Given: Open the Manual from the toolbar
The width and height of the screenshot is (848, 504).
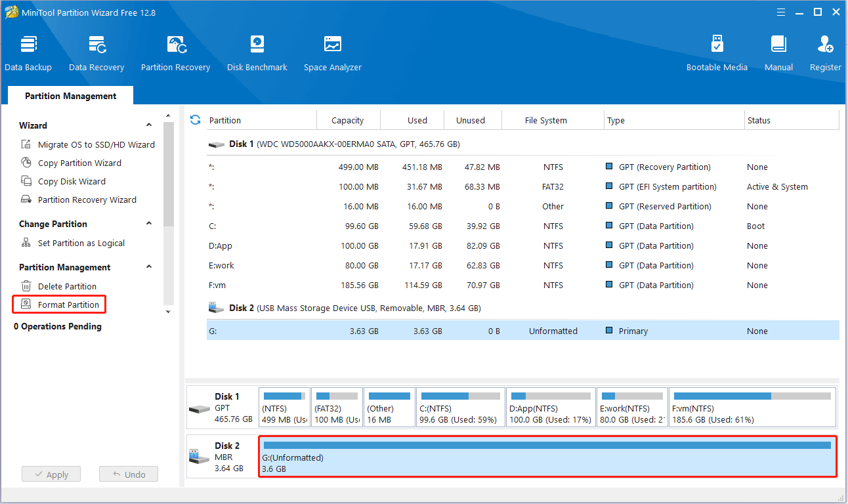Looking at the screenshot, I should pyautogui.click(x=778, y=54).
